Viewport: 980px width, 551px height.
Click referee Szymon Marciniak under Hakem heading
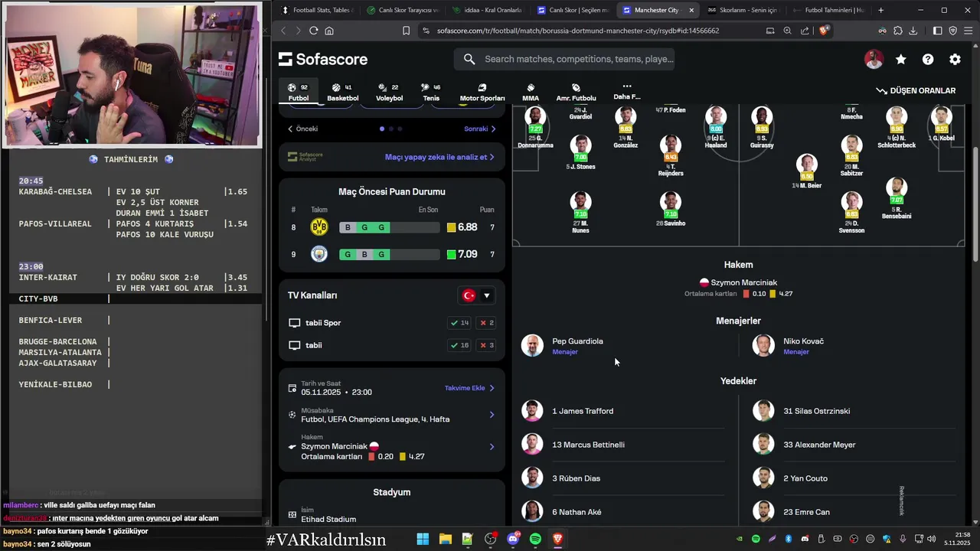coord(738,282)
